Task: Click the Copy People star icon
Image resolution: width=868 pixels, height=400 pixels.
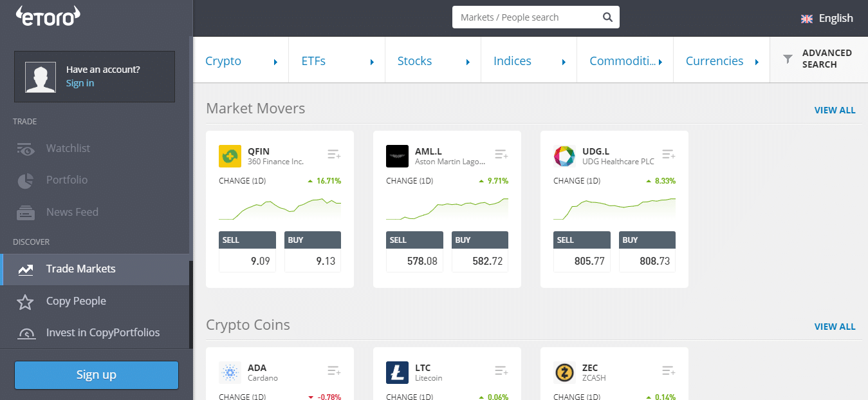Action: coord(25,301)
